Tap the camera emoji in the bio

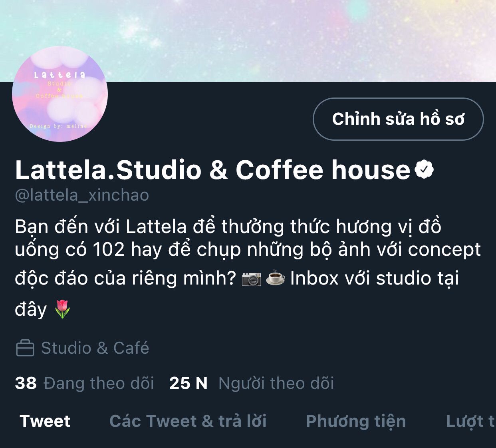point(252,279)
